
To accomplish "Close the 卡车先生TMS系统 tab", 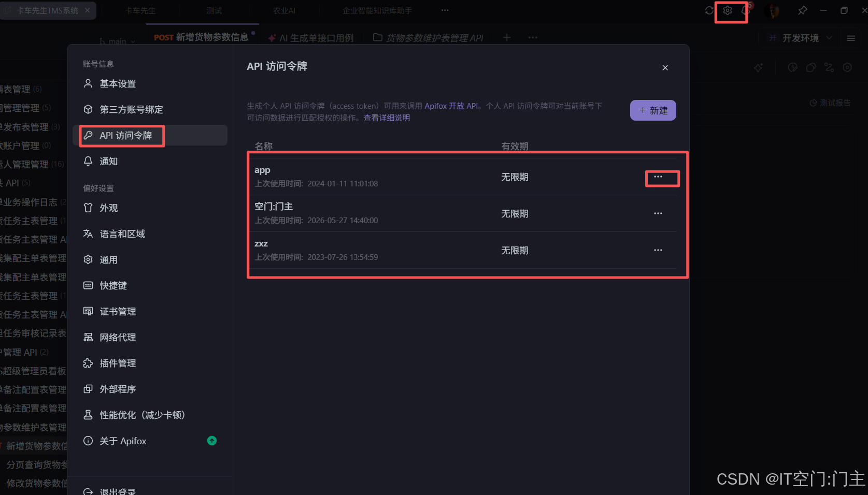I will click(87, 10).
